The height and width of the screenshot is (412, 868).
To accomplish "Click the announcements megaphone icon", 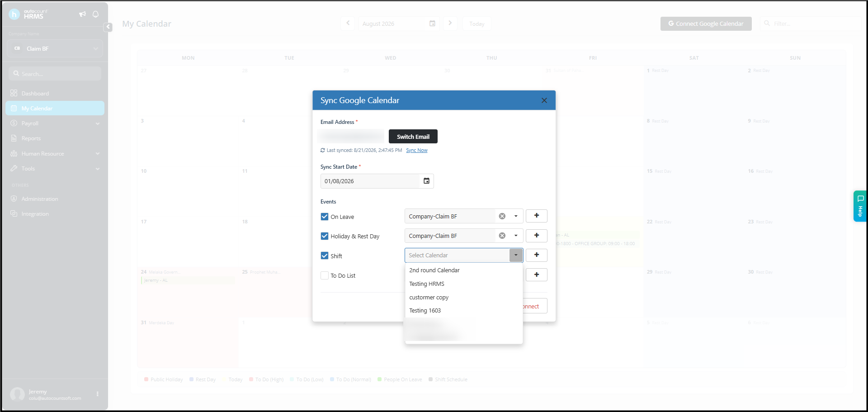I will point(82,14).
